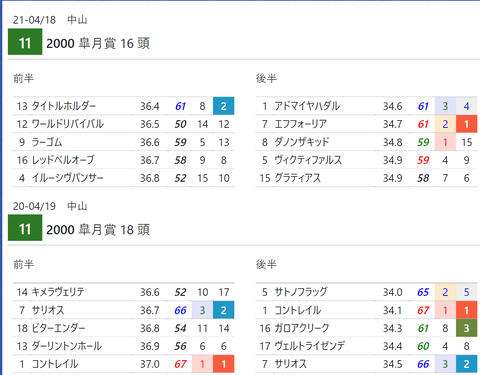480x375 pixels.
Task: Select horse イルーシヴパンサー row
Action: tap(124, 178)
